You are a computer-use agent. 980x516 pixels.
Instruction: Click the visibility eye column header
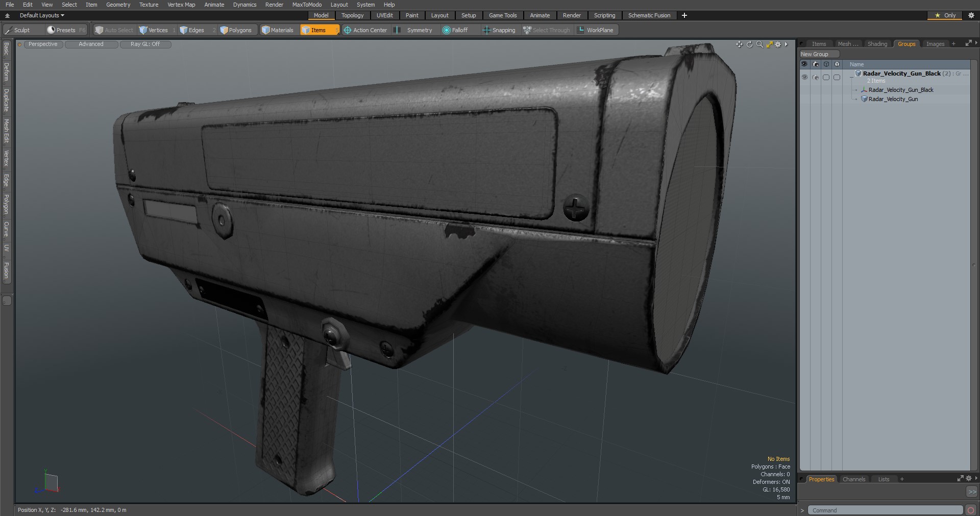tap(804, 64)
